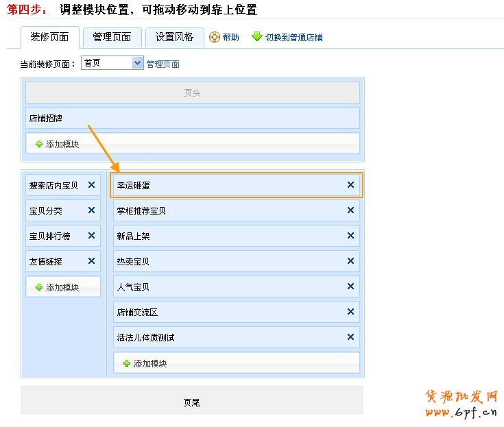Viewport: 504px width, 427px height.
Task: Click the X icon on 新品上架 row
Action: [350, 236]
